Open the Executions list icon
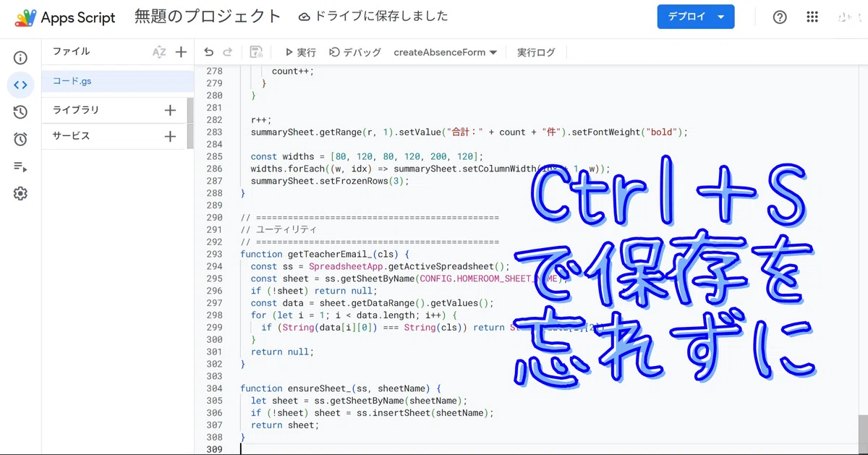Screen dimensions: 868x455 tap(20, 166)
